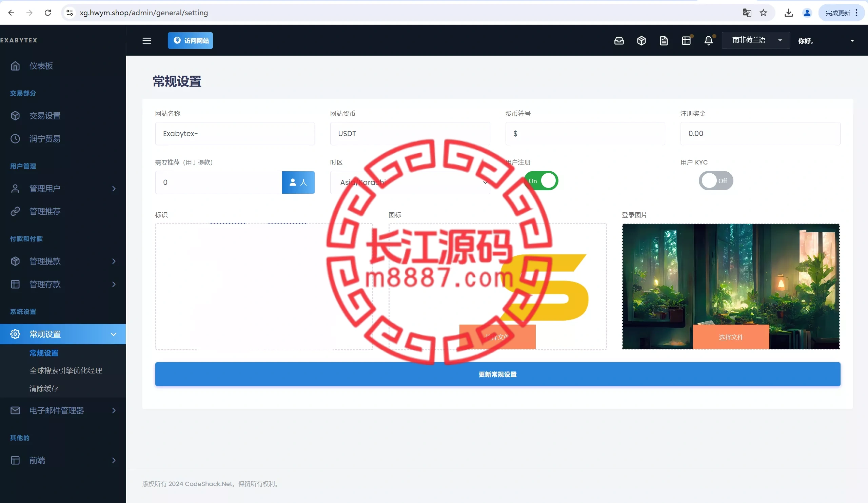
Task: Click 清除缓存 clear cache item
Action: [x=44, y=388]
